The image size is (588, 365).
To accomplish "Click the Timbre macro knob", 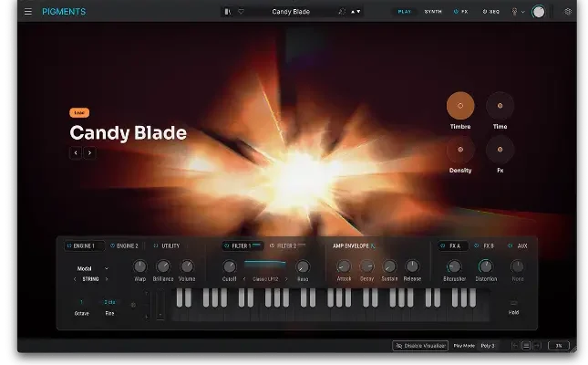I will [460, 106].
